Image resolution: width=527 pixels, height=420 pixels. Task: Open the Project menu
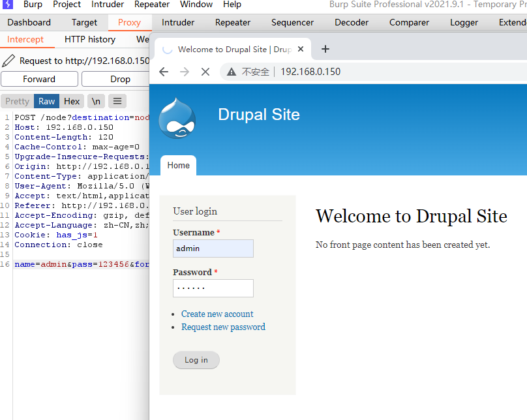67,5
